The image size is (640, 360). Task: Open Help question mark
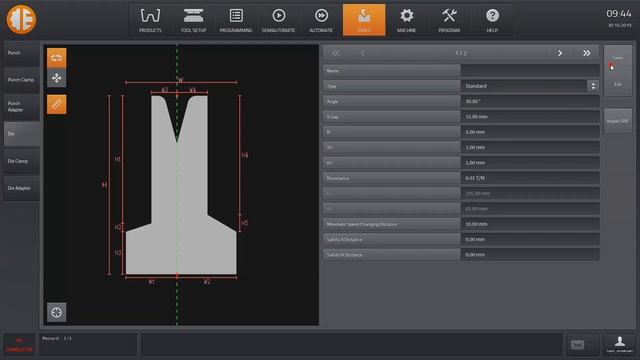click(492, 20)
